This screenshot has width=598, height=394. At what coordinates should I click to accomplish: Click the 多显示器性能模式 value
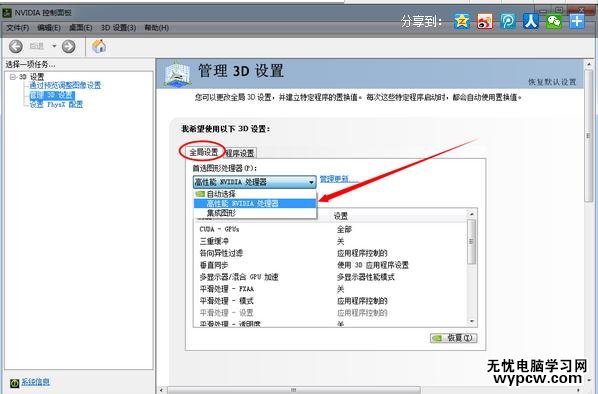pos(366,277)
